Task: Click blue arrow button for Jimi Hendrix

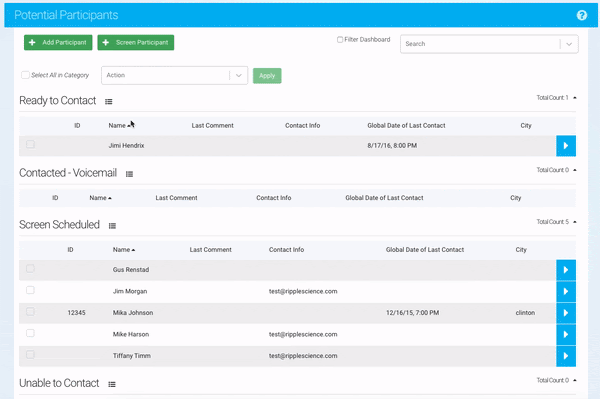Action: 566,146
